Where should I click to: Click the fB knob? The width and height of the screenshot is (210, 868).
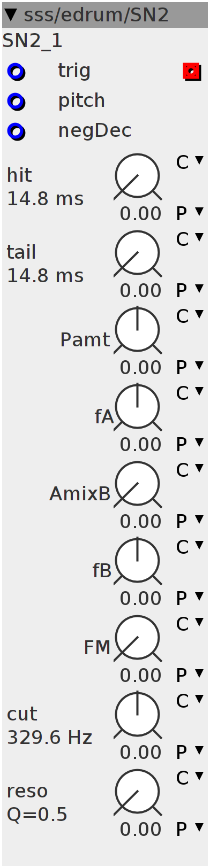click(x=138, y=562)
